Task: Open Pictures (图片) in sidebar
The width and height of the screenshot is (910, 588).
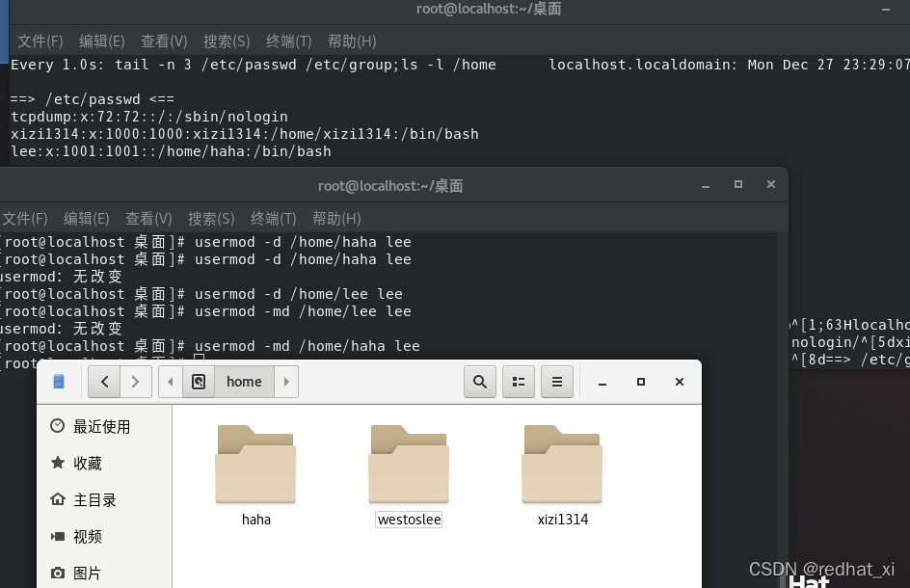Action: tap(104, 573)
